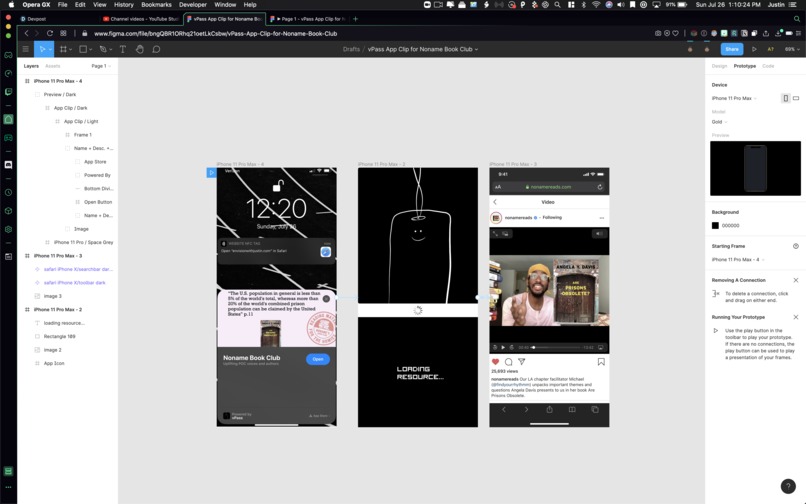Select the Move tool in Figma toolbar
Screen dimensions: 806x504
click(x=42, y=49)
